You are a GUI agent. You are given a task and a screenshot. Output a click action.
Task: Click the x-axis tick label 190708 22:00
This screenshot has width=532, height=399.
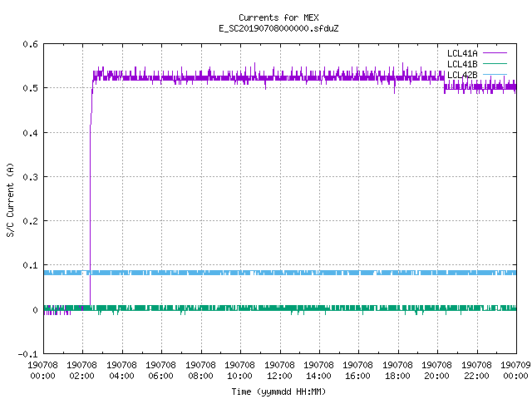click(x=476, y=371)
